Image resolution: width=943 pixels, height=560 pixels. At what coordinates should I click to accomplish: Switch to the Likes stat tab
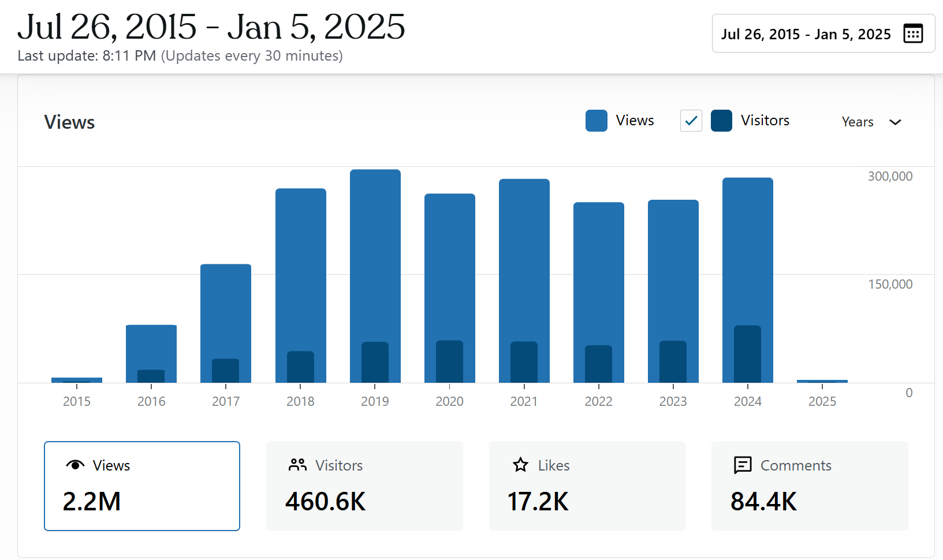click(x=587, y=486)
